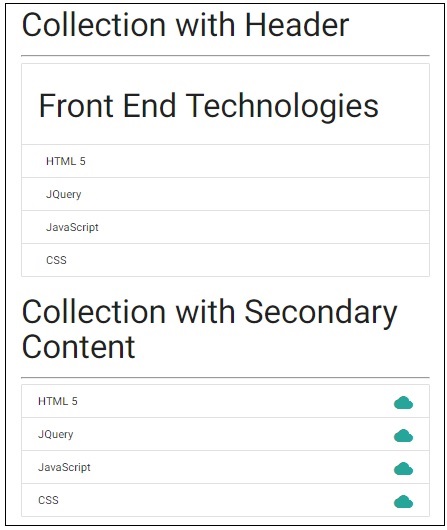Click the Collection with Secondary Content heading
Viewport: 447px width, 530px height.
point(209,329)
